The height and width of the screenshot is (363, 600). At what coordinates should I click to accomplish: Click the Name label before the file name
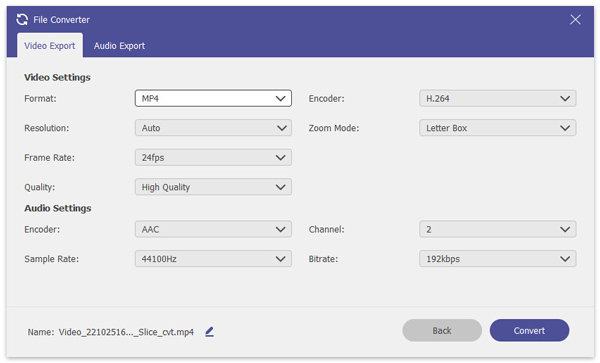click(41, 332)
